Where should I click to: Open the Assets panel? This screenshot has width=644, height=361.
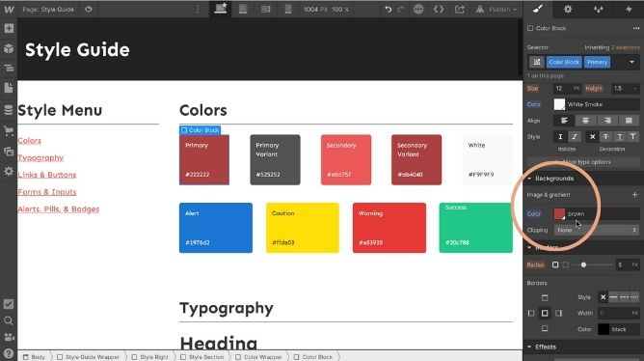[x=9, y=152]
